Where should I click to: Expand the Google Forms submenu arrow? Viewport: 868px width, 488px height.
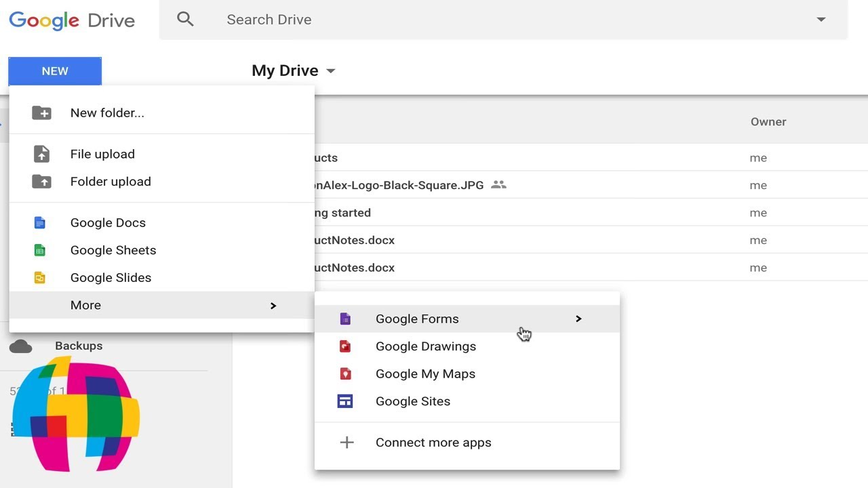578,319
